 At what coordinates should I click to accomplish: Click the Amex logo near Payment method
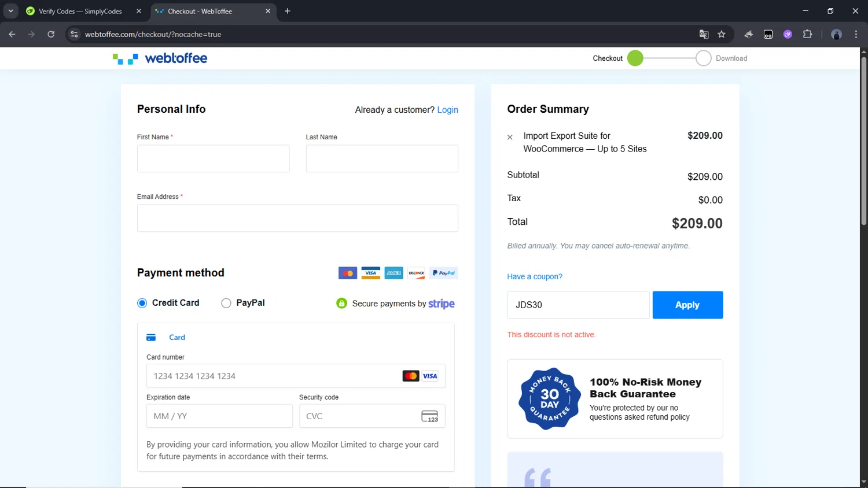(394, 273)
